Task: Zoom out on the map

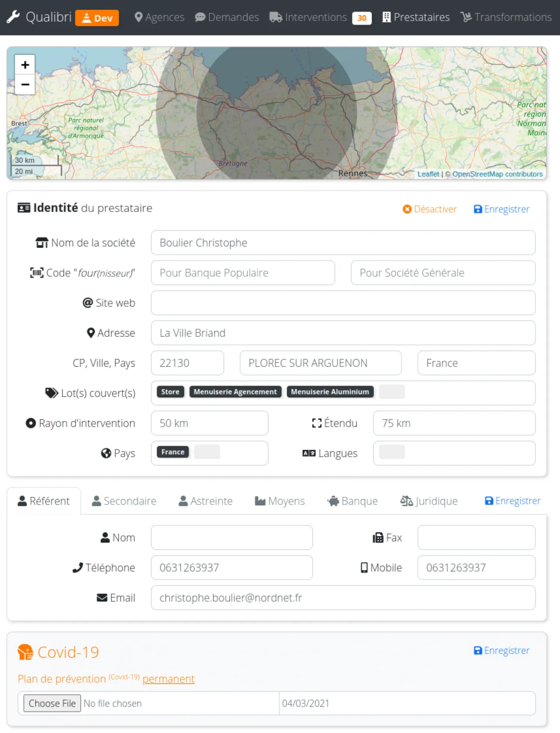Action: (x=25, y=84)
